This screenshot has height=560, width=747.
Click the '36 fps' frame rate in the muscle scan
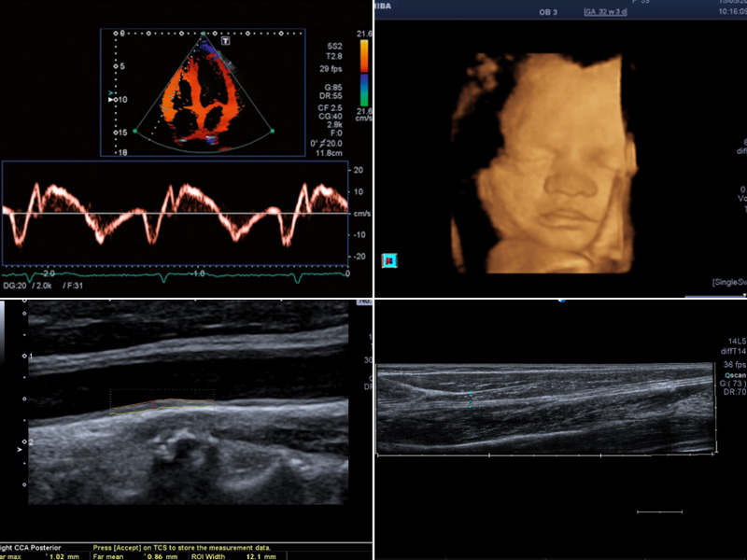[735, 365]
